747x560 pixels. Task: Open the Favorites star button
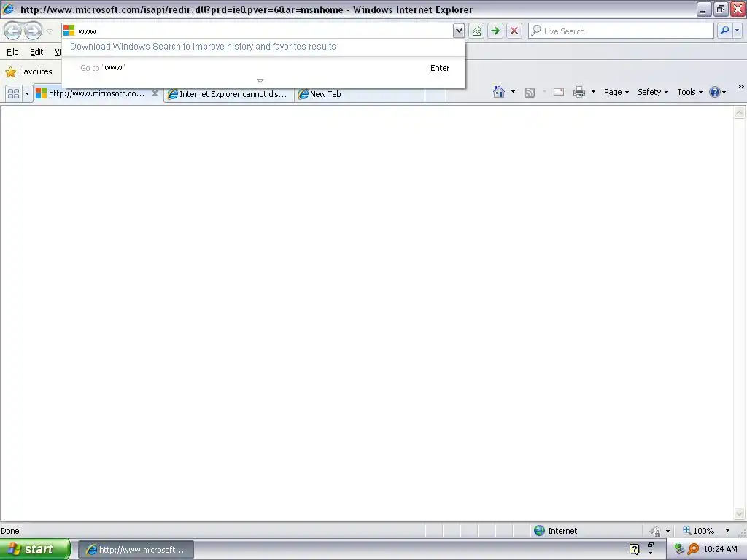click(29, 72)
